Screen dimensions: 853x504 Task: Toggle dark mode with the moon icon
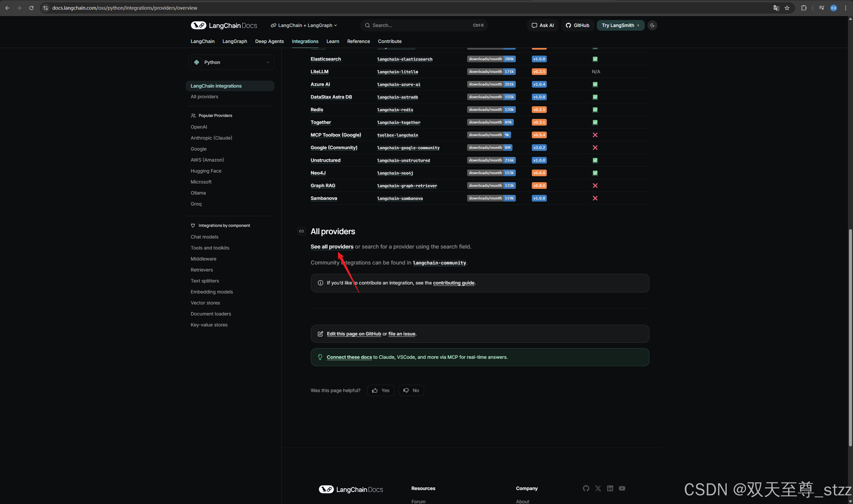(652, 25)
